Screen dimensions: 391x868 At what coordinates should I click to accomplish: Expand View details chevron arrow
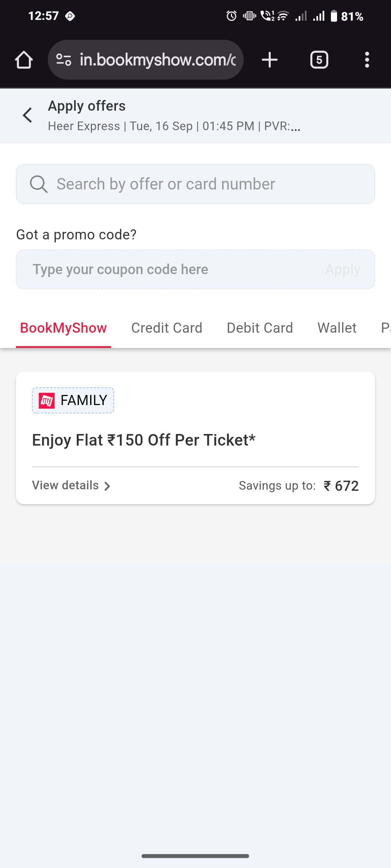(x=107, y=486)
